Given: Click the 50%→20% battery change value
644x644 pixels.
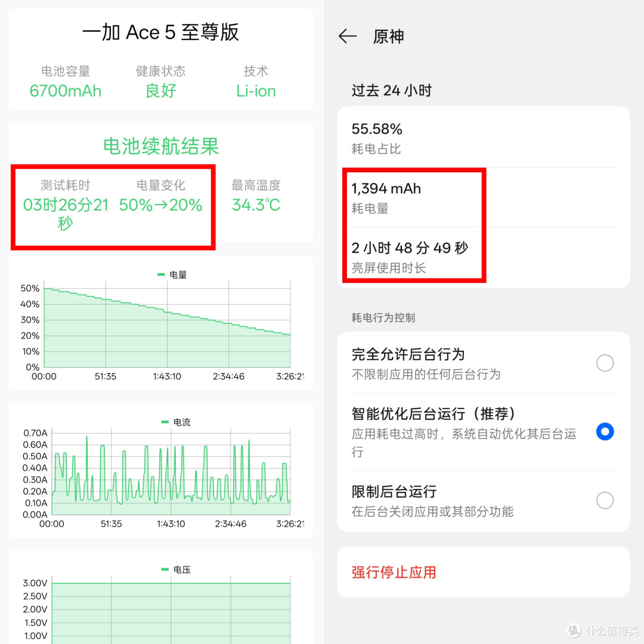Looking at the screenshot, I should 160,205.
